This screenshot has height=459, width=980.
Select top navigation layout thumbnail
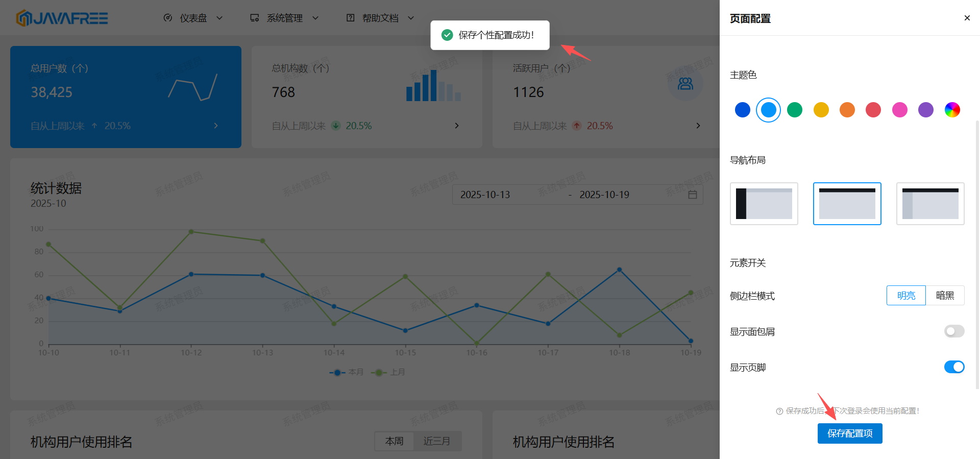tap(847, 204)
